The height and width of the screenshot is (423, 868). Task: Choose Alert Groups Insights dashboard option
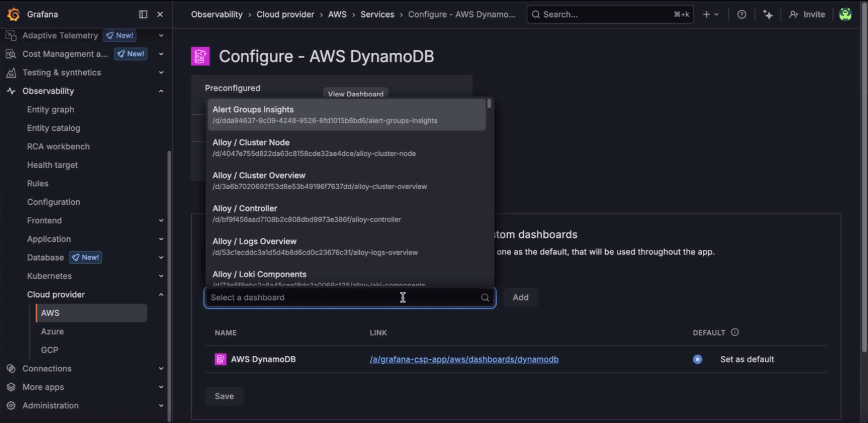click(347, 115)
